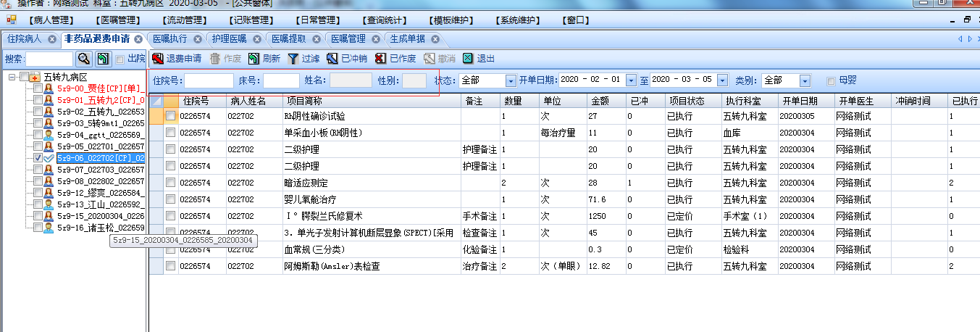Tick the checkbox for 阿姆斯勒(Amsler)表检查 row

tap(170, 266)
